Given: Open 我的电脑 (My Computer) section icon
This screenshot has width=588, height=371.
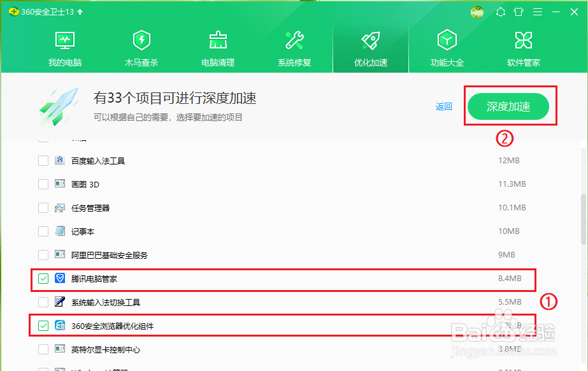Looking at the screenshot, I should (65, 41).
